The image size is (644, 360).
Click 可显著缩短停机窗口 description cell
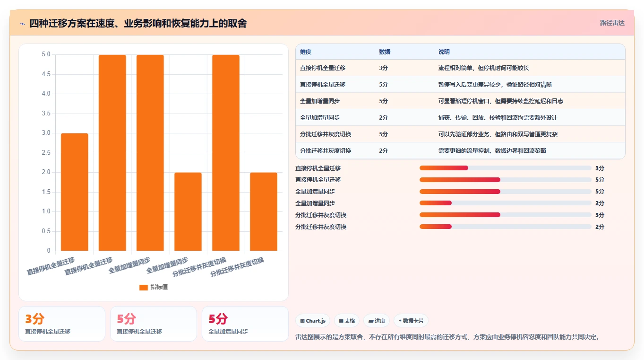(501, 101)
